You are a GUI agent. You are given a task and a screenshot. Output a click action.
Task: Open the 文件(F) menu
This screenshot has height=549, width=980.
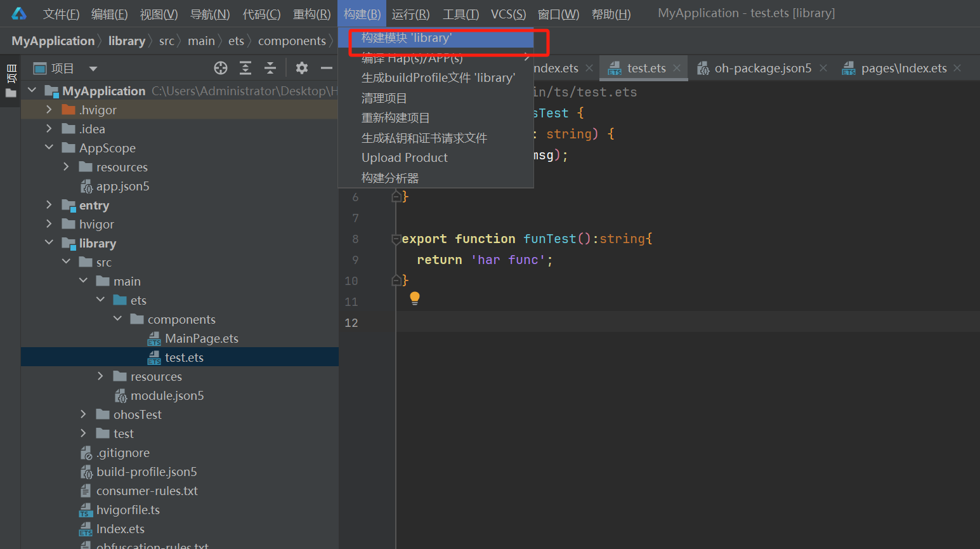61,14
